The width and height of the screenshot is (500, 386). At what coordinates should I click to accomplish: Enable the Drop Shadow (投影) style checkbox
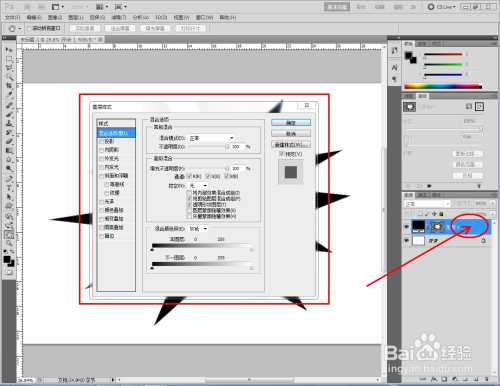[x=101, y=142]
